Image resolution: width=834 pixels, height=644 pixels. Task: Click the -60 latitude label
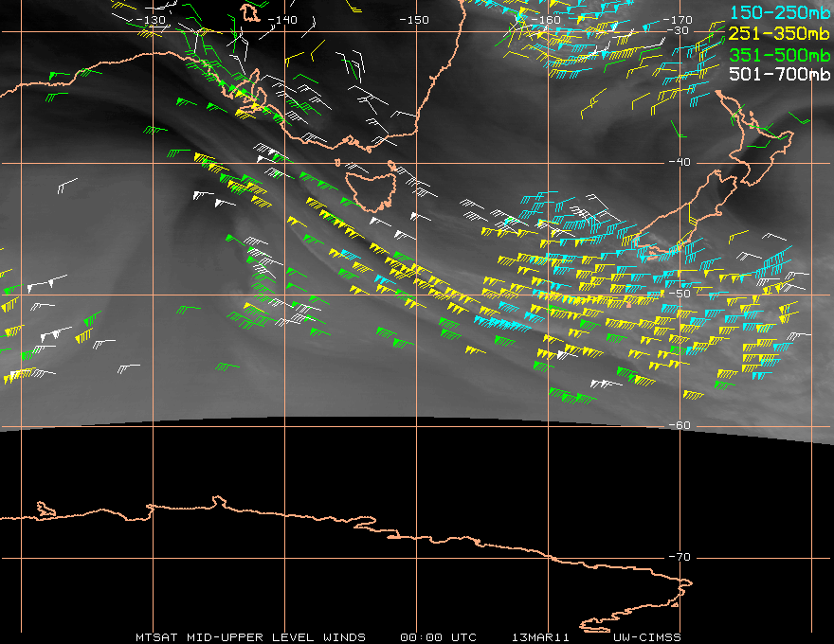680,425
